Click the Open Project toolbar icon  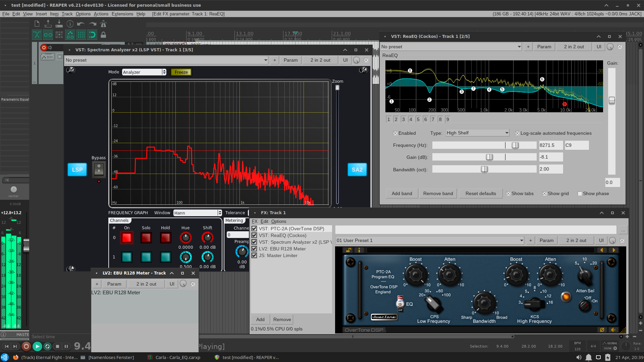pos(48,24)
